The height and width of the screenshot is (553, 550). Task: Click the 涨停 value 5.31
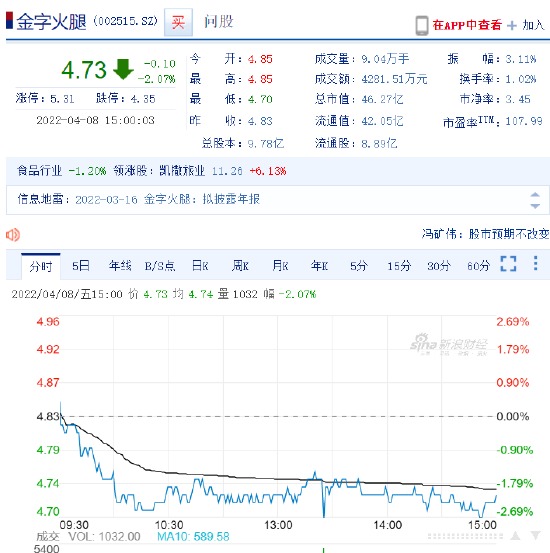62,99
